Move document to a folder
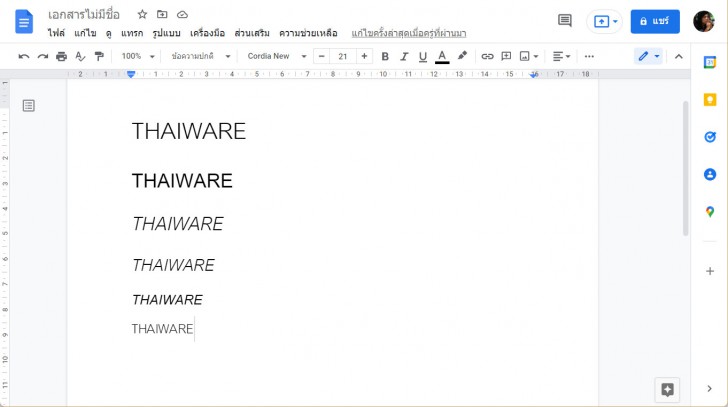The height and width of the screenshot is (407, 728). [x=162, y=14]
